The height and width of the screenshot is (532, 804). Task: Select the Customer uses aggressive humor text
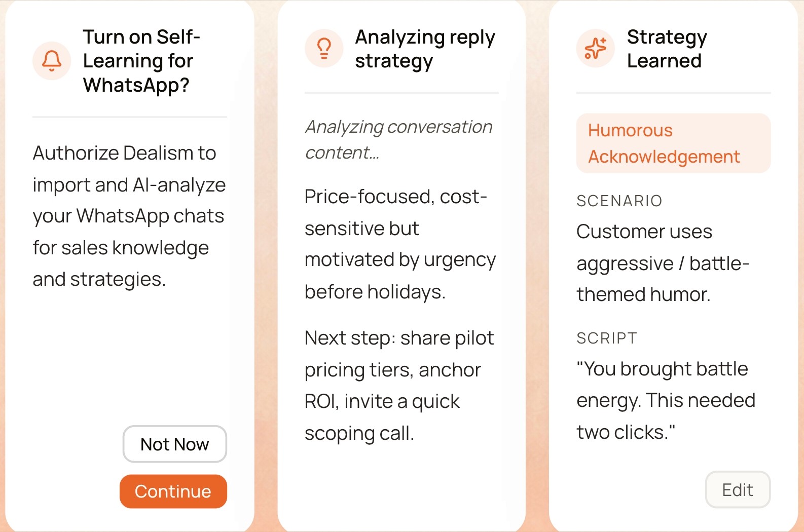(663, 263)
